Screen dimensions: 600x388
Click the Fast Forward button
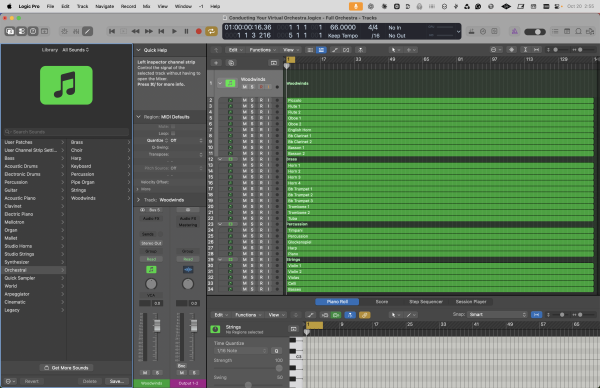pyautogui.click(x=148, y=31)
